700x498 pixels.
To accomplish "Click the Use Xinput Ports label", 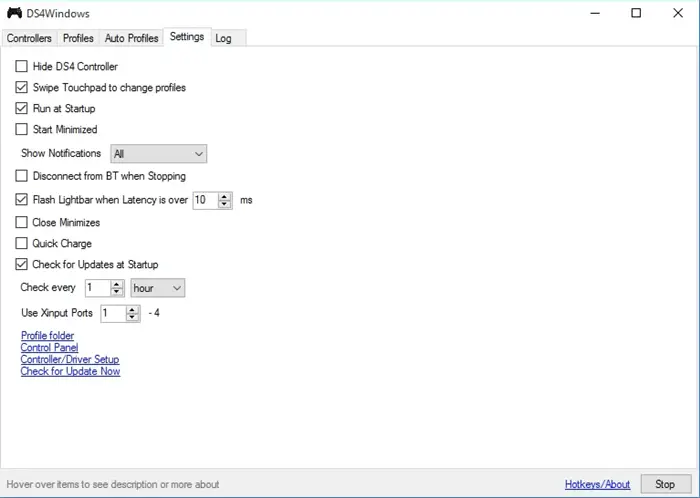I will tap(57, 313).
